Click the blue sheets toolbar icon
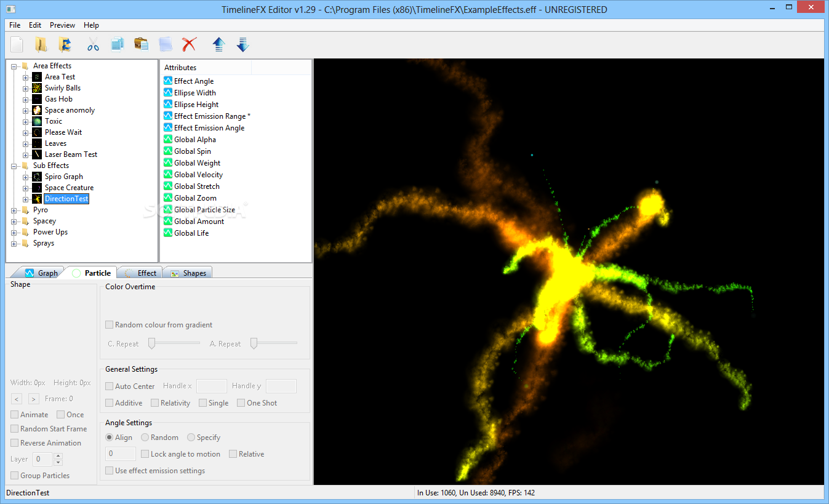The image size is (829, 504). click(165, 44)
